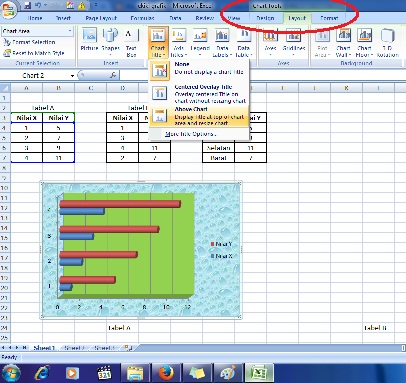Switch to Sheet1 tab
406x383 pixels.
44,348
